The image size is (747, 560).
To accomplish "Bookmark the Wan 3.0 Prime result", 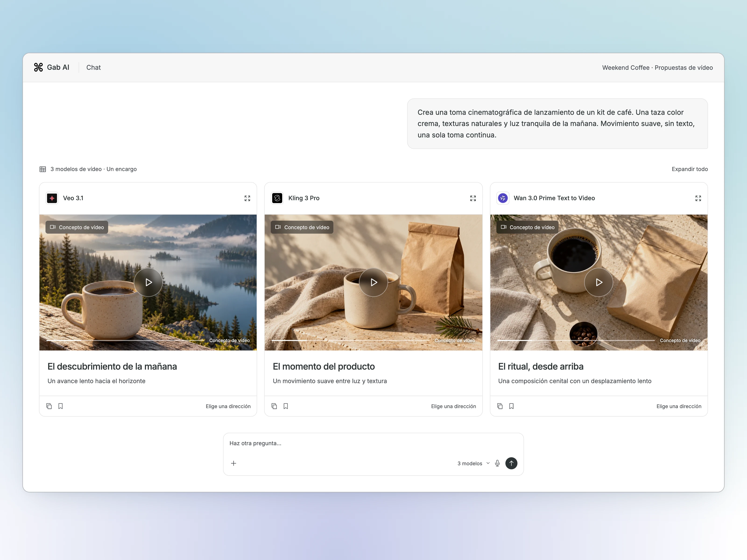I will 511,406.
